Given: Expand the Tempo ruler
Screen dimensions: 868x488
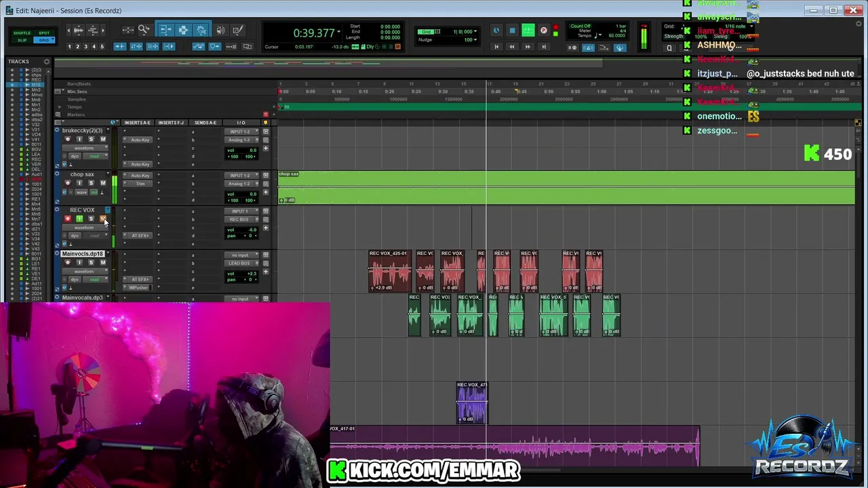Looking at the screenshot, I should (60, 107).
